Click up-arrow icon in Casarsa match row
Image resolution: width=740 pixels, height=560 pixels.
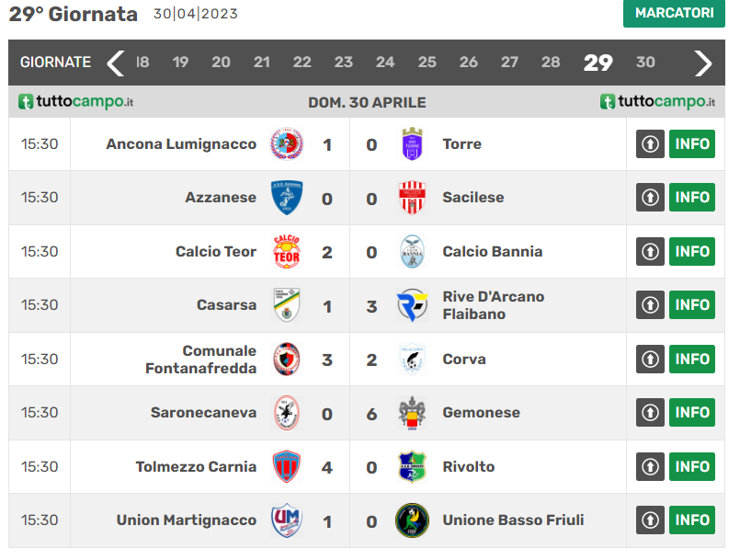pos(650,305)
